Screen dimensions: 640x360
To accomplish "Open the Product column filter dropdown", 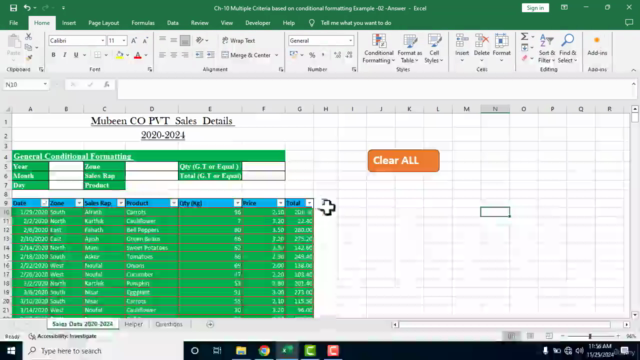I will click(x=173, y=203).
